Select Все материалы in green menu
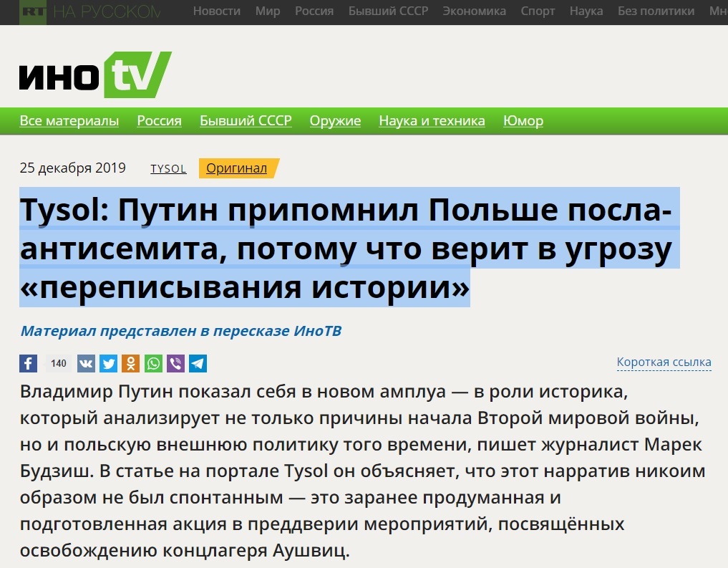This screenshot has width=728, height=568. pyautogui.click(x=69, y=121)
